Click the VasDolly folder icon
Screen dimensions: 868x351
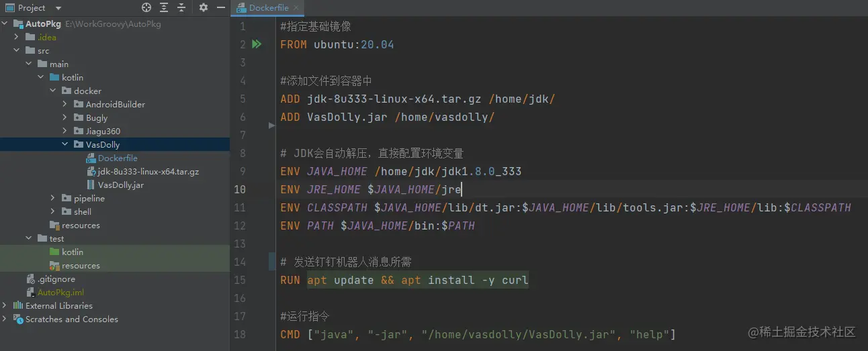coord(79,145)
